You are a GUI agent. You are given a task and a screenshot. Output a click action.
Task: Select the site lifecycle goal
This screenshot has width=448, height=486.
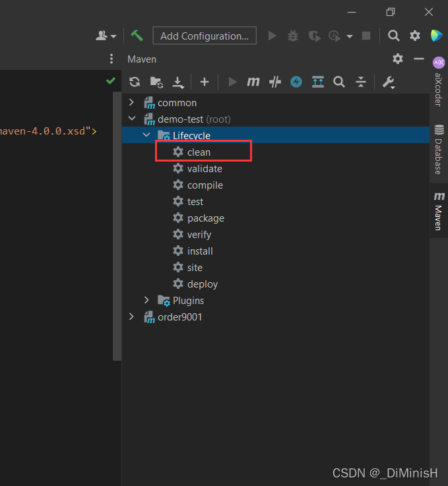coord(187,267)
